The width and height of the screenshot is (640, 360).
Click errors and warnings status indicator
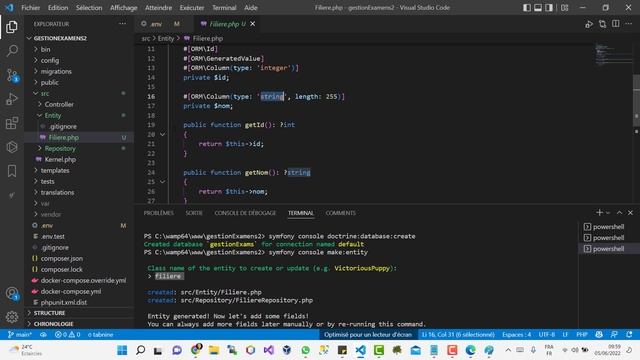(67, 335)
